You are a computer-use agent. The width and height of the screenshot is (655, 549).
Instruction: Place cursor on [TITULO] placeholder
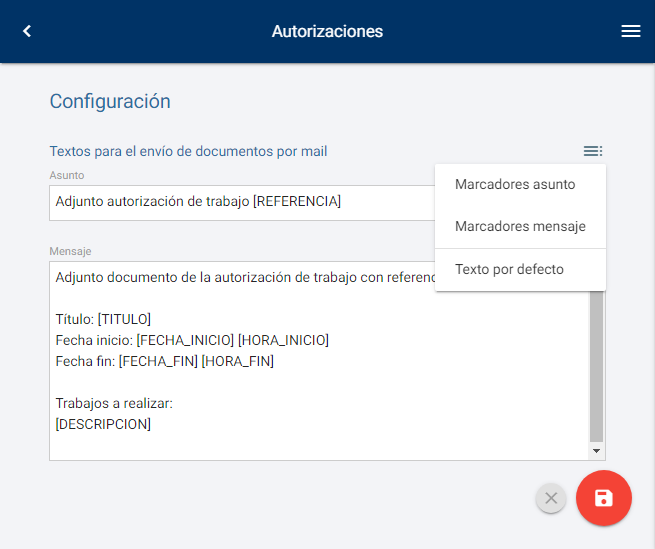click(x=124, y=319)
